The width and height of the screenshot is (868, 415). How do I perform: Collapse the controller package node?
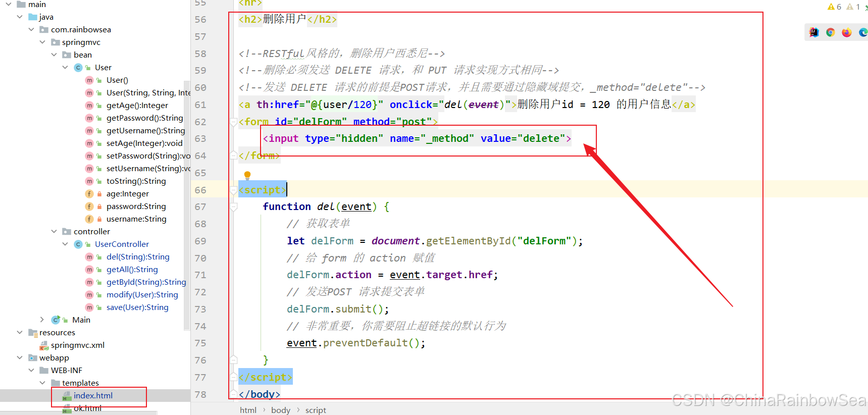pyautogui.click(x=54, y=231)
